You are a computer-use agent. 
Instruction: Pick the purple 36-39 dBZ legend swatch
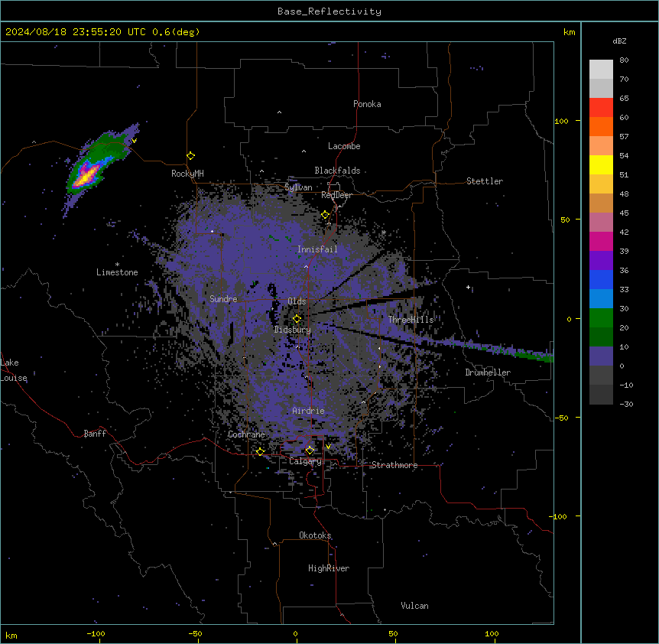pos(601,261)
